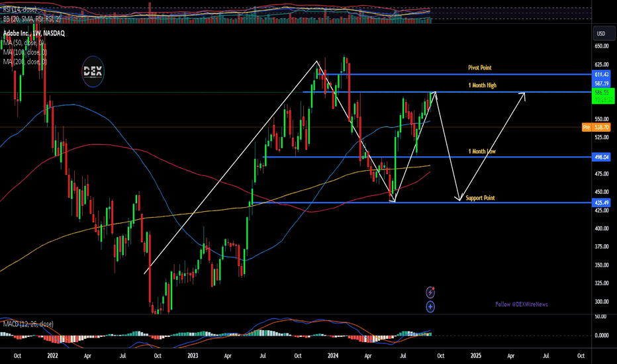Click the 2025 label on time axis
The image size is (617, 364).
(x=476, y=356)
